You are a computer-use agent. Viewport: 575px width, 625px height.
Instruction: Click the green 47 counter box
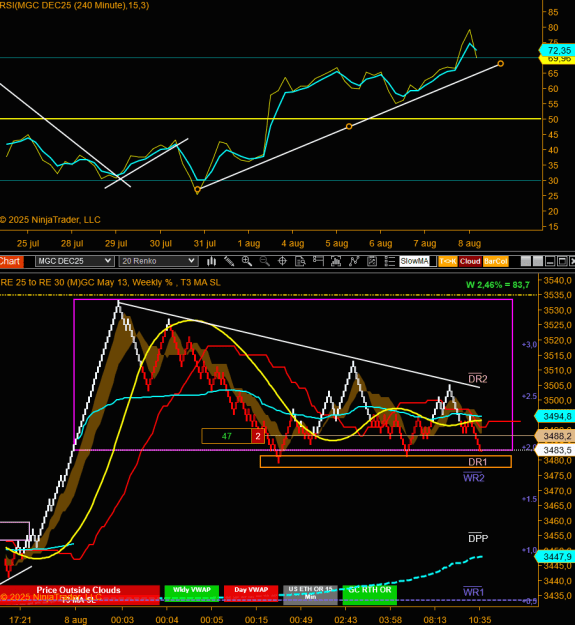(x=226, y=436)
